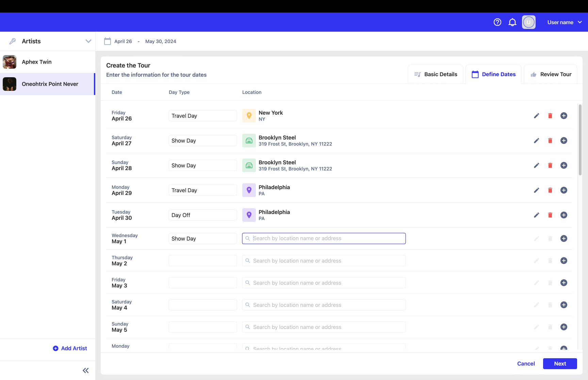588x380 pixels.
Task: Click the Next button
Action: [x=560, y=364]
